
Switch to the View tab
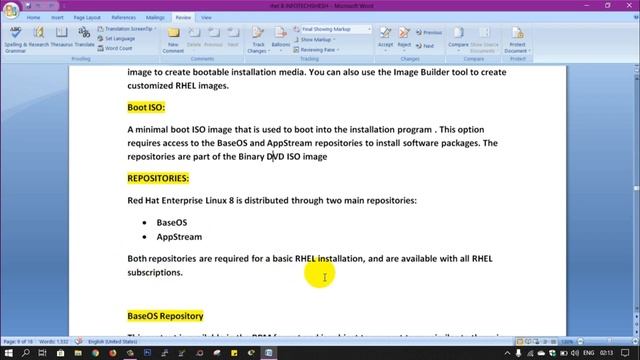(x=206, y=18)
